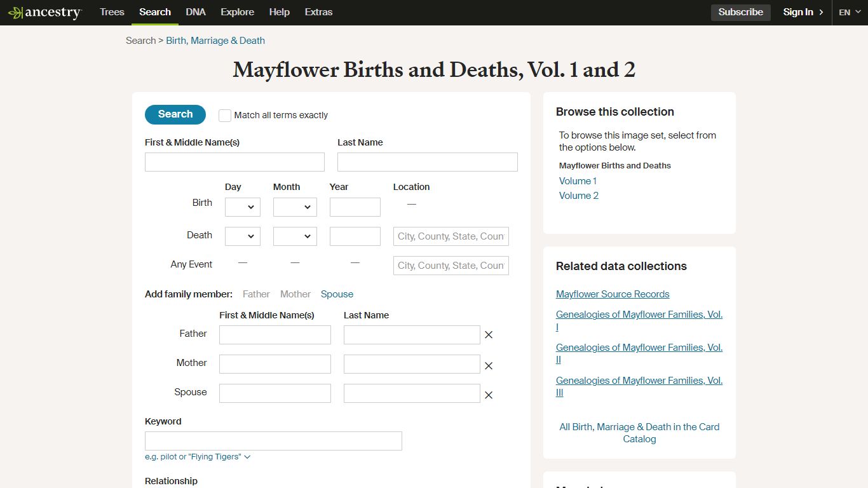
Task: Open Genealogies of Mayflower Families, Vol. II
Action: (x=639, y=354)
